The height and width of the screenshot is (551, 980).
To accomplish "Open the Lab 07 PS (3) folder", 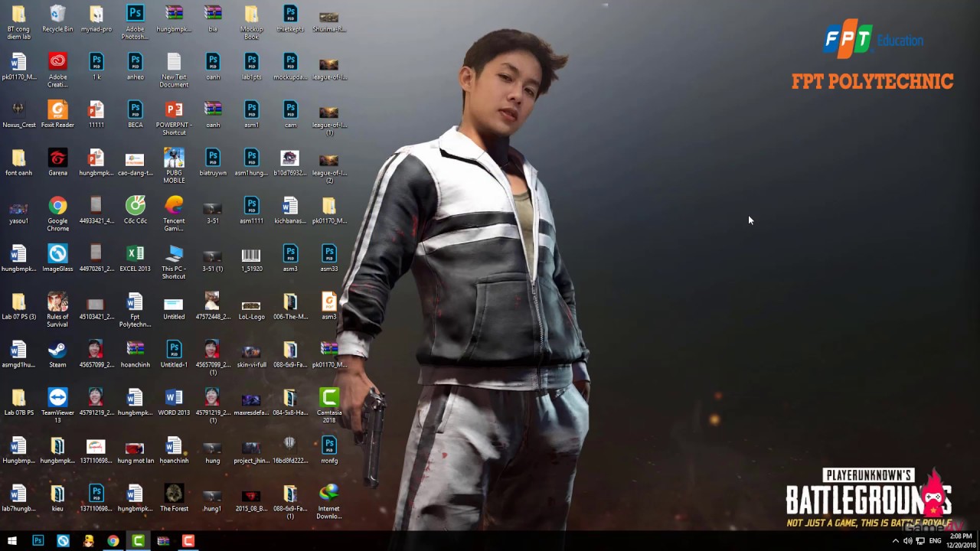I will click(18, 306).
